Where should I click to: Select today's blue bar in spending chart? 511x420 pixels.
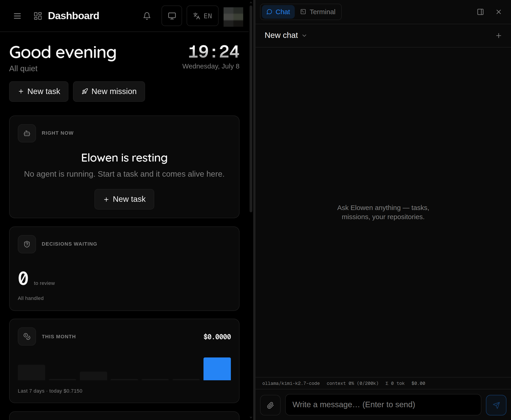point(217,369)
